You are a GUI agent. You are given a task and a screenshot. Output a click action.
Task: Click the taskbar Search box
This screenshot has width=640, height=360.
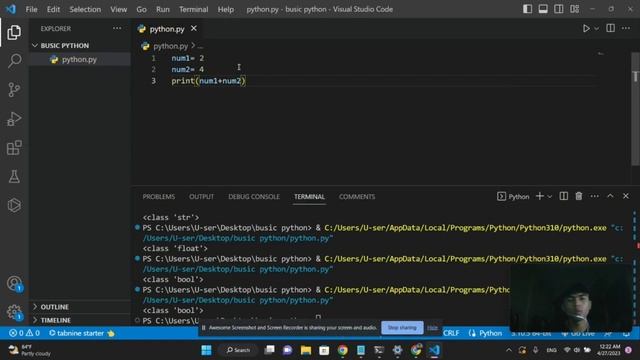238,350
